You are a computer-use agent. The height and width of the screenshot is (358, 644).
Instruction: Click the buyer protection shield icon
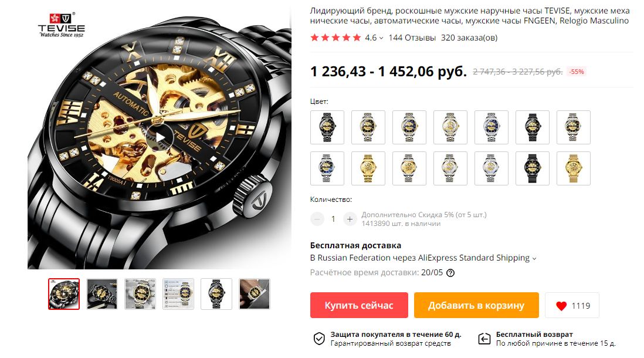pyautogui.click(x=319, y=339)
